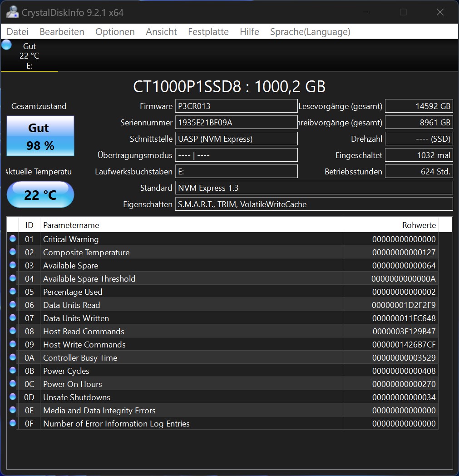The height and width of the screenshot is (476, 459).
Task: Click status dot of Critical Warning row
Action: [x=13, y=238]
